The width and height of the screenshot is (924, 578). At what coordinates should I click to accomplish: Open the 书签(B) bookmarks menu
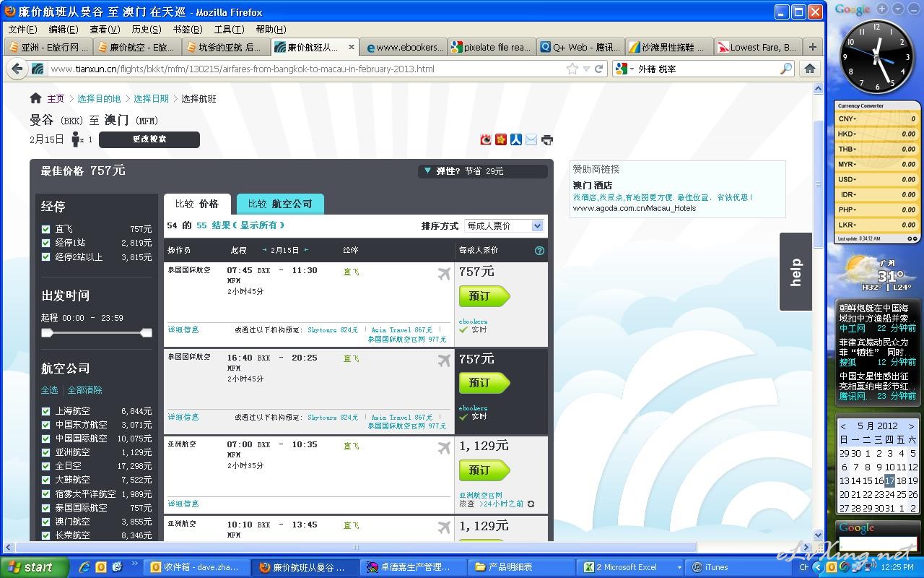pos(188,29)
